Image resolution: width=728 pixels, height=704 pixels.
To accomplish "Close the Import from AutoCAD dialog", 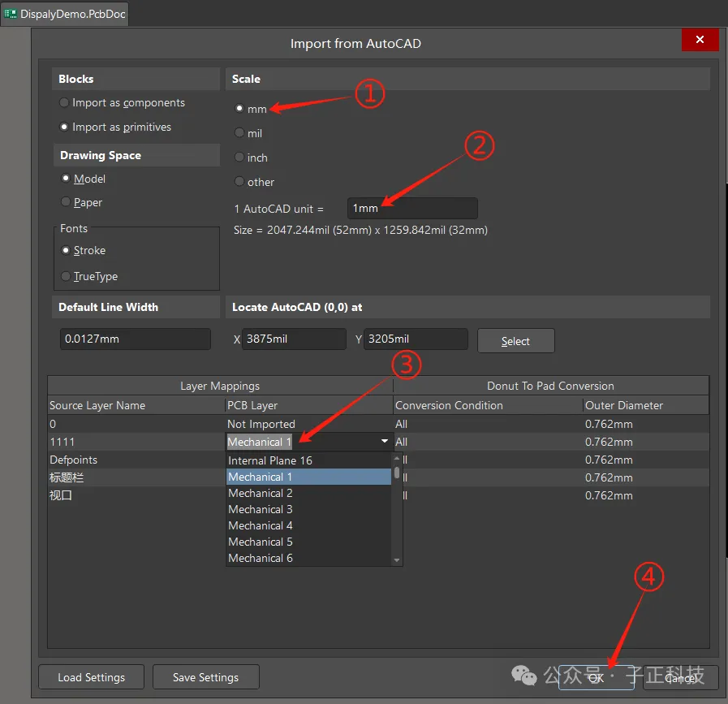I will (700, 40).
